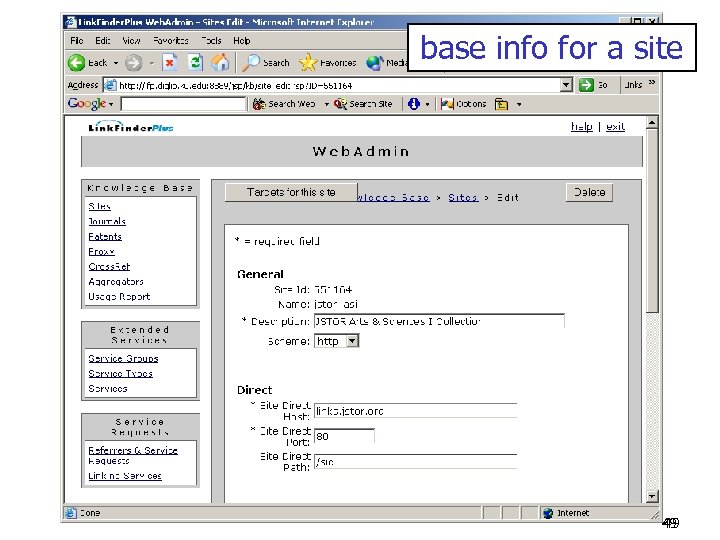This screenshot has width=720, height=540.
Task: Click the exit link
Action: pyautogui.click(x=615, y=127)
